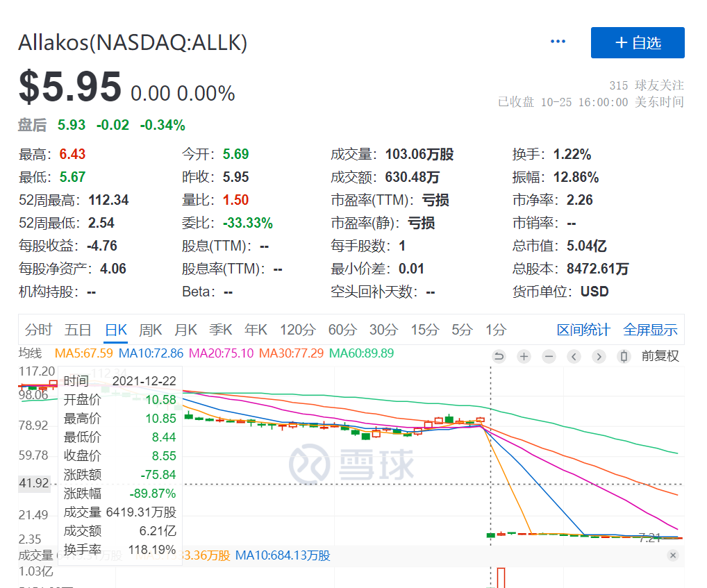The height and width of the screenshot is (588, 707).
Task: Click the 今开 value 5.69
Action: (236, 154)
